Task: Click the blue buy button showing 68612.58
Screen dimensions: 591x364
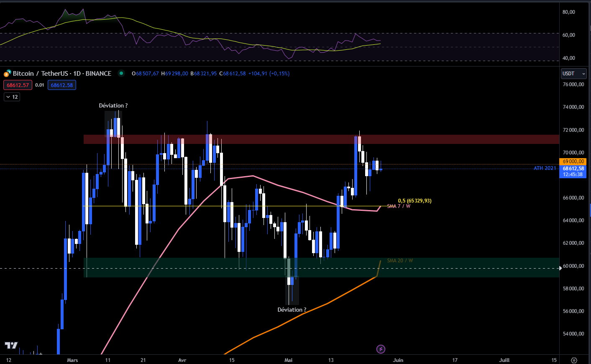Action: point(61,85)
